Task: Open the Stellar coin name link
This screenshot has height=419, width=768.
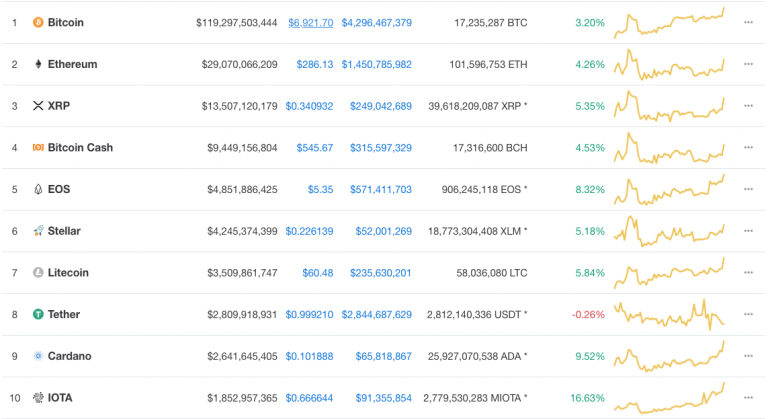Action: coord(64,231)
